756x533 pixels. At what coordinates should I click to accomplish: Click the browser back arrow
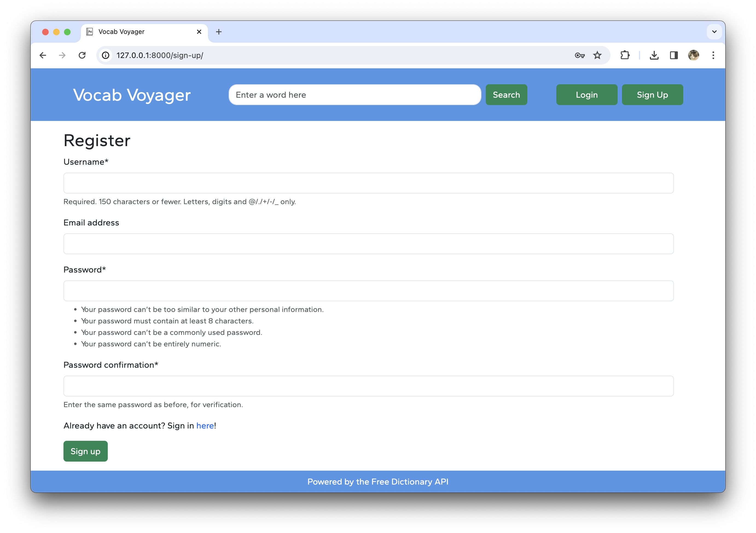tap(43, 55)
